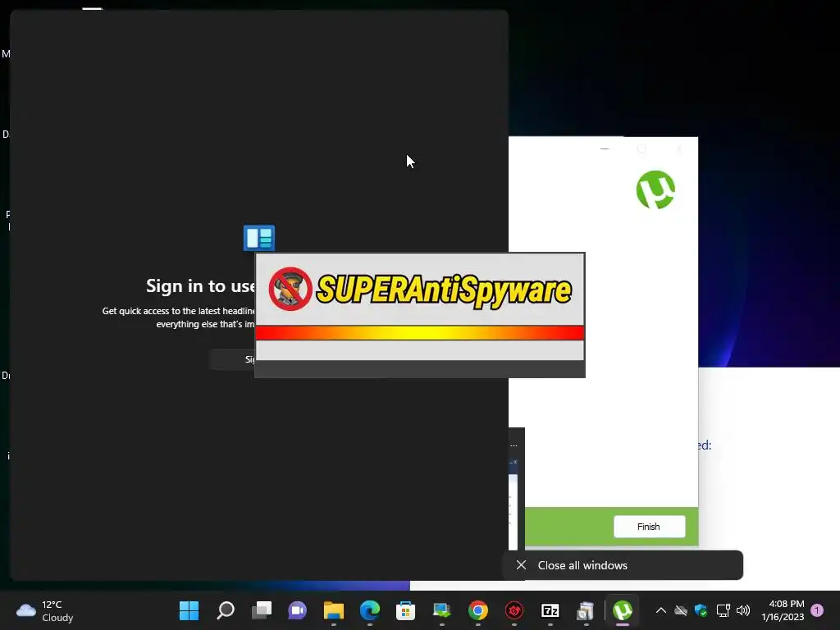
Task: Switch to Google Chrome in taskbar
Action: point(478,610)
